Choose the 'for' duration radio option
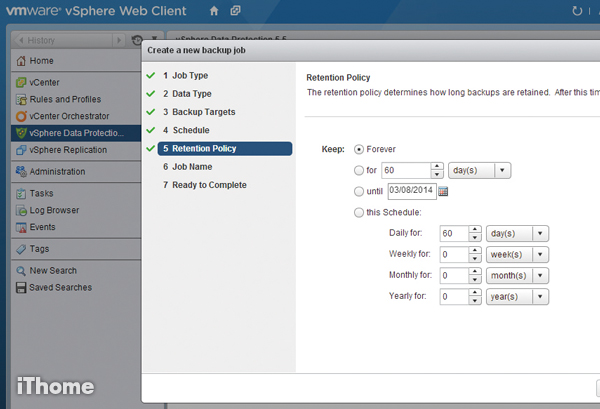This screenshot has height=409, width=600. tap(360, 170)
